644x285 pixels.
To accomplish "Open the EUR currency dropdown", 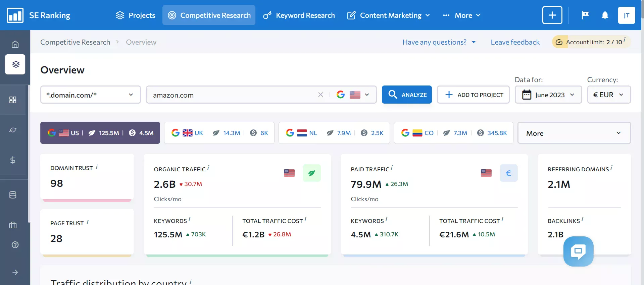I will 609,95.
